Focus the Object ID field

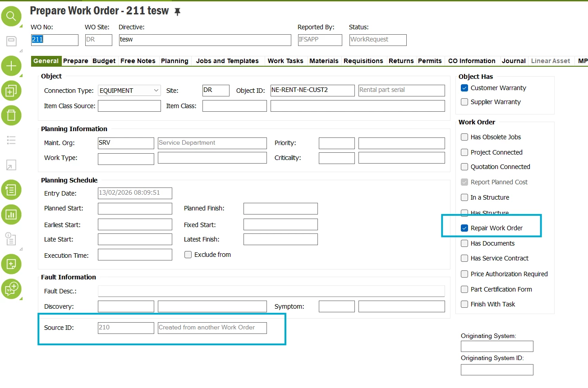(312, 90)
